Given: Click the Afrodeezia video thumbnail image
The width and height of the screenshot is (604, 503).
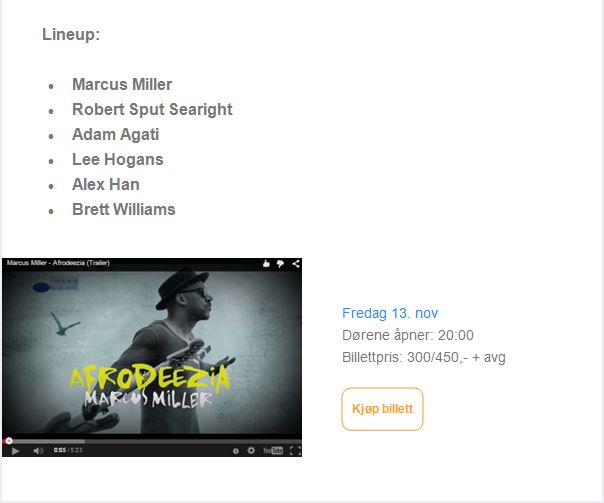Looking at the screenshot, I should click(x=152, y=352).
